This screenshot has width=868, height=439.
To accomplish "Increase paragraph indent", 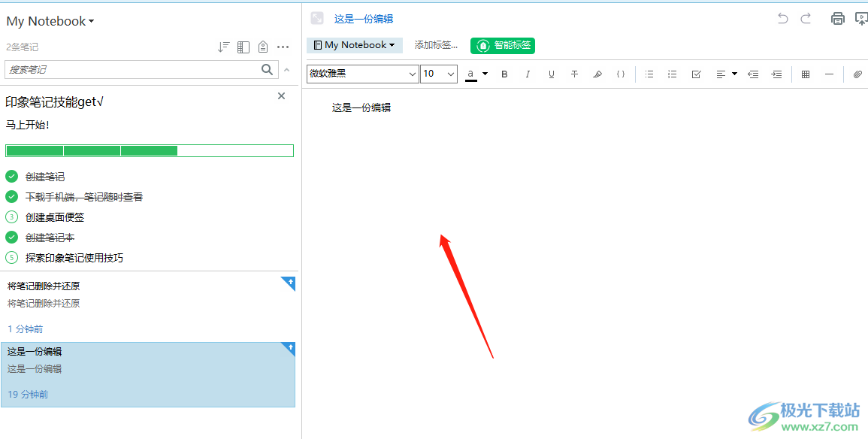I will tap(776, 74).
